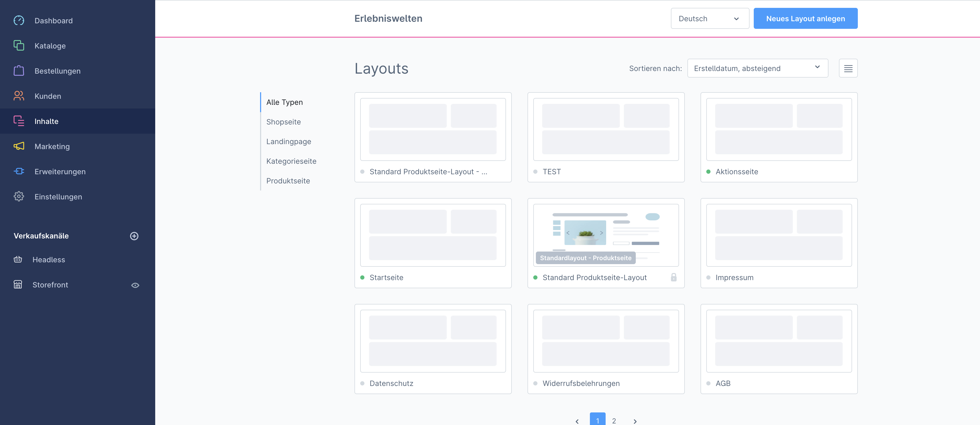Open the Erweiterungen menu item
This screenshot has height=425, width=980.
click(78, 171)
